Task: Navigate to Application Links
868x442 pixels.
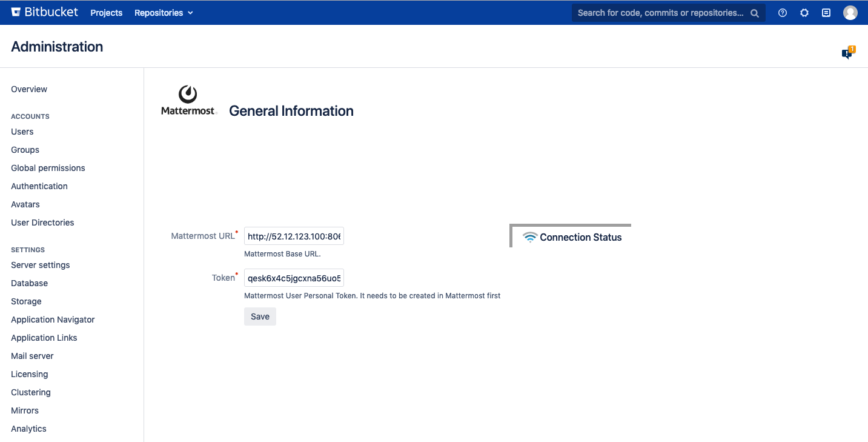Action: pos(44,338)
